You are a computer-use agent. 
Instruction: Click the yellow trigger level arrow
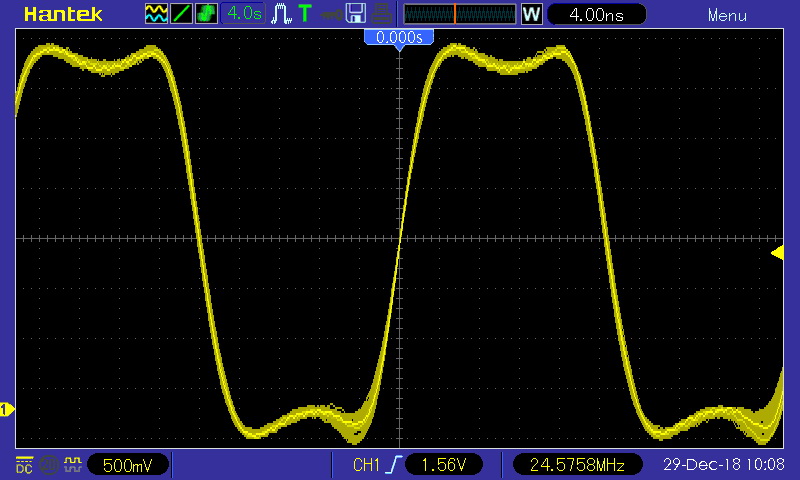(777, 253)
